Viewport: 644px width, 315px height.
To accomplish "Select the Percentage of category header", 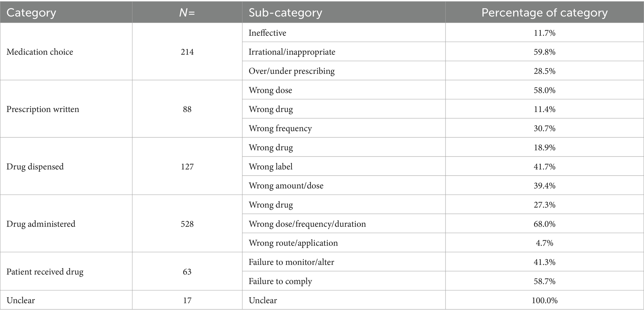I will coord(544,13).
